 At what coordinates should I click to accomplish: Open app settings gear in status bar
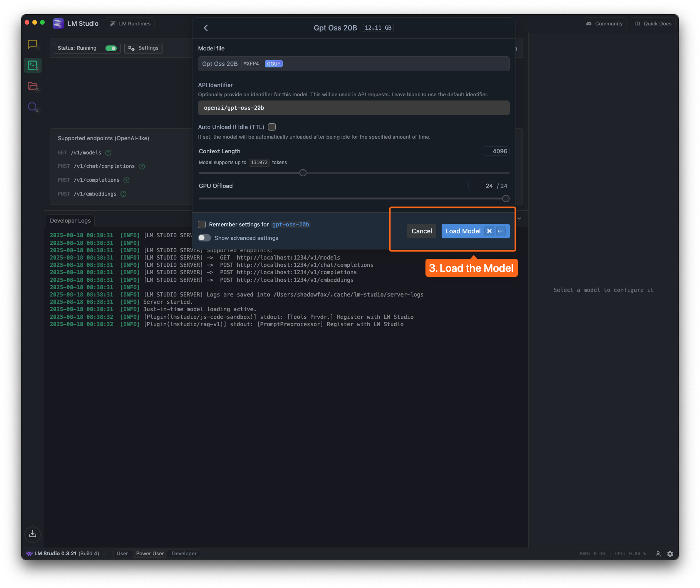670,554
